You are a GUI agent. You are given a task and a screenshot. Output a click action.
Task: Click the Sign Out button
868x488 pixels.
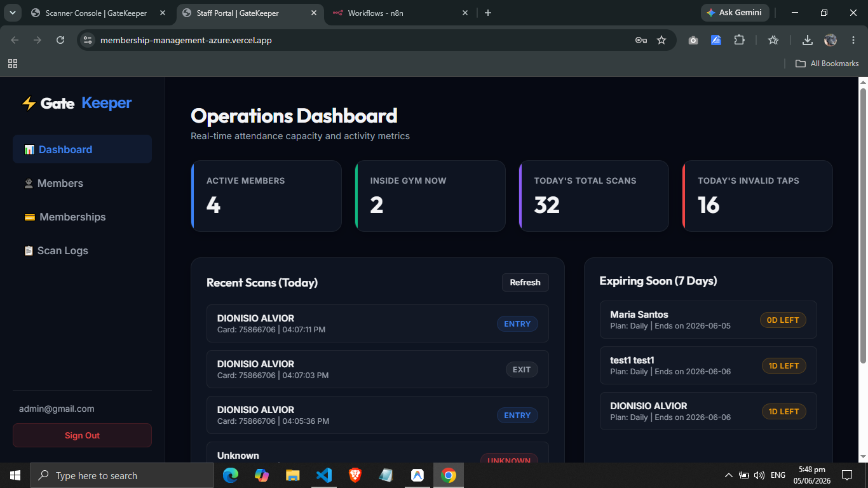click(x=82, y=435)
